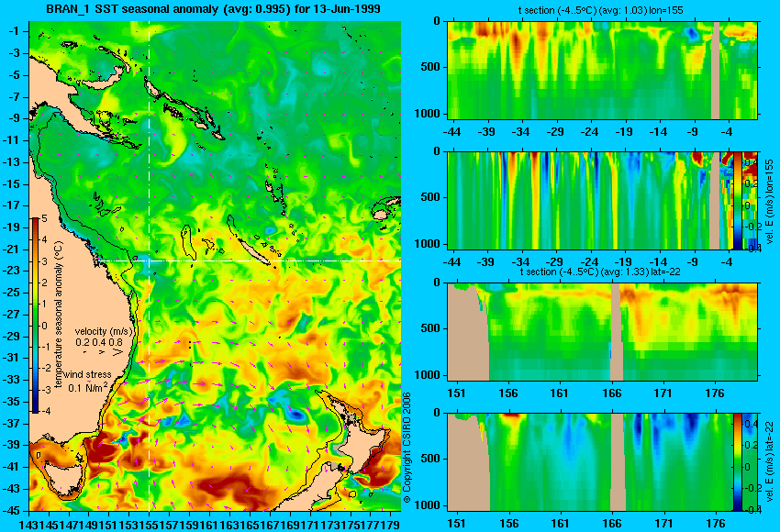Open the temperature section plot for lat=-22
Screen dimensions: 780x532
[602, 332]
